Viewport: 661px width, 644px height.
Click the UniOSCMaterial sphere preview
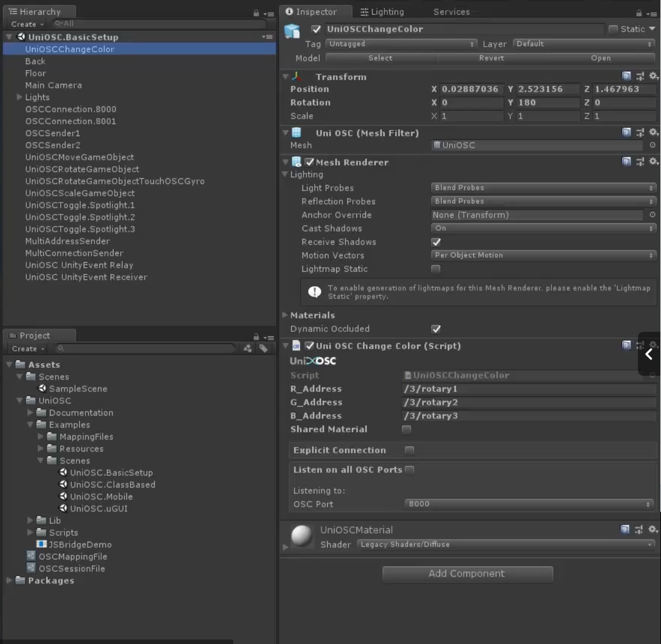click(302, 535)
